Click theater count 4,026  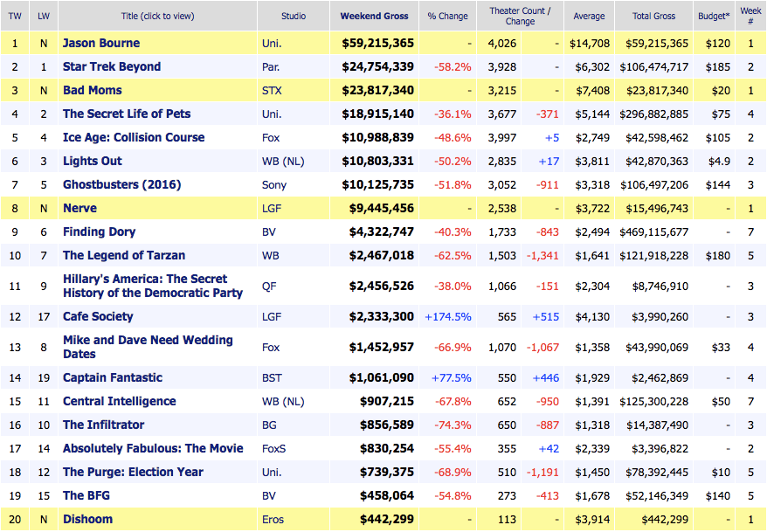[x=502, y=44]
